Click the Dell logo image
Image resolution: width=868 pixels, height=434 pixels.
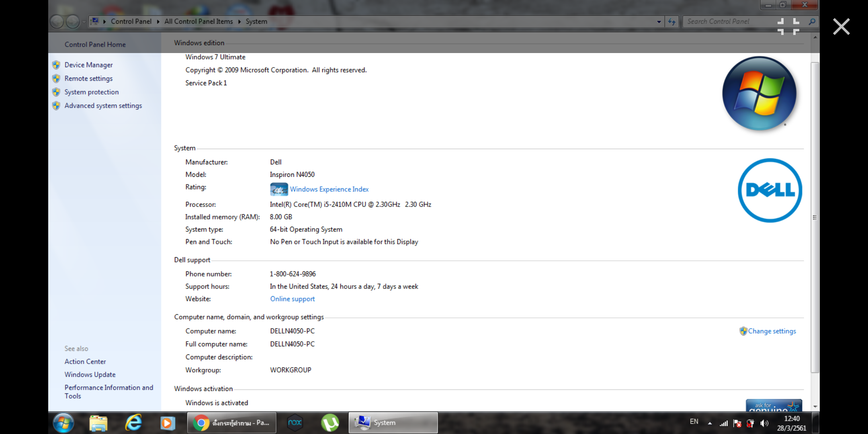coord(770,190)
